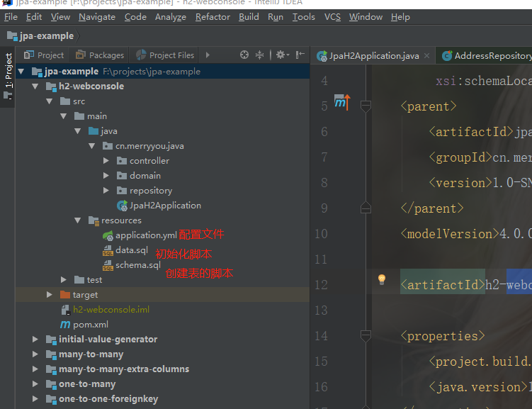This screenshot has width=532, height=409.
Task: Select the Packages view tab
Action: pos(100,55)
